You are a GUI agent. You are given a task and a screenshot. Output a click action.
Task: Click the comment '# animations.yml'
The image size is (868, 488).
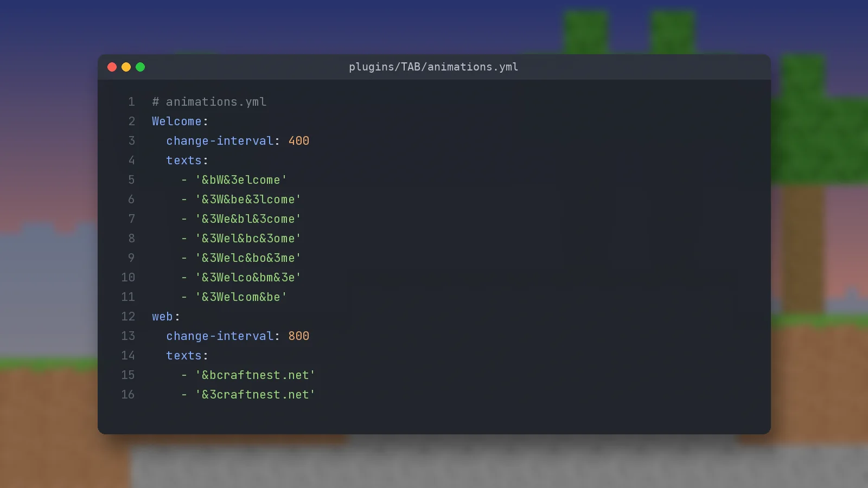(209, 102)
